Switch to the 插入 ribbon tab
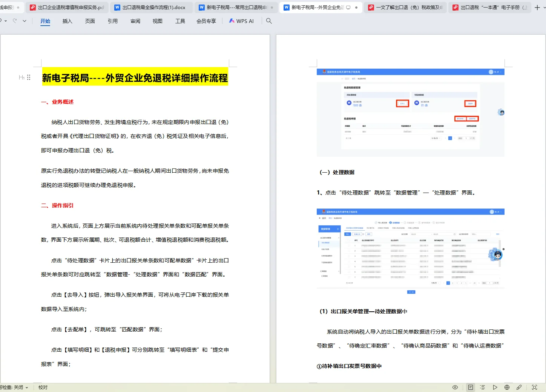Viewport: 546px width, 392px height. [67, 21]
